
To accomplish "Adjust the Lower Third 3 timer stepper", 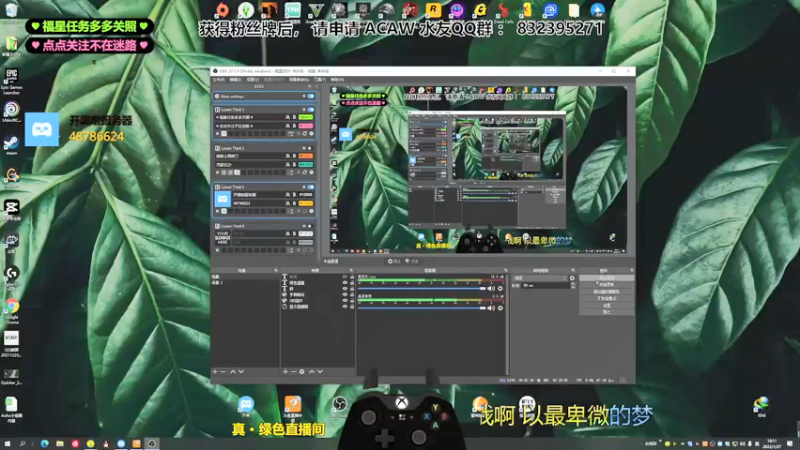I will [292, 211].
